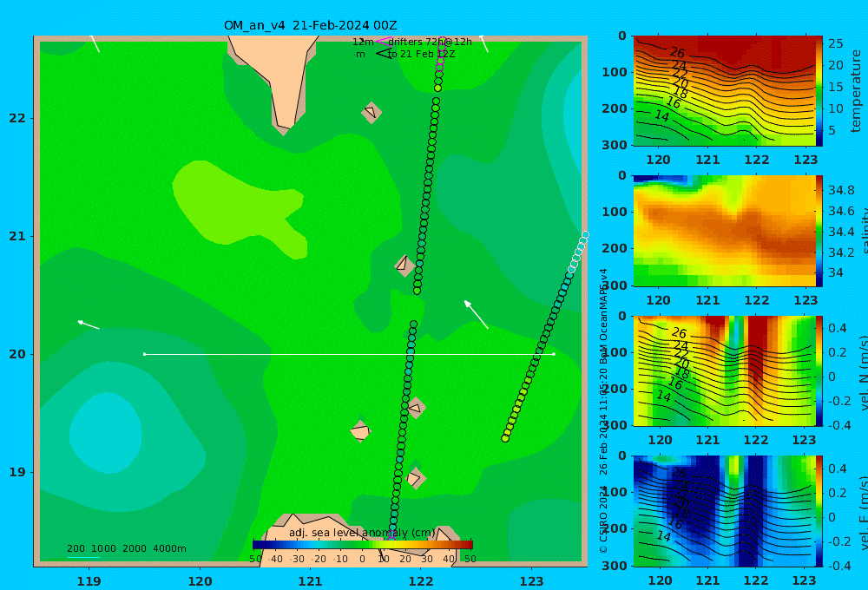Click the yellow start of the eastern drifter track
Viewport: 868px width, 590px height.
tap(505, 438)
